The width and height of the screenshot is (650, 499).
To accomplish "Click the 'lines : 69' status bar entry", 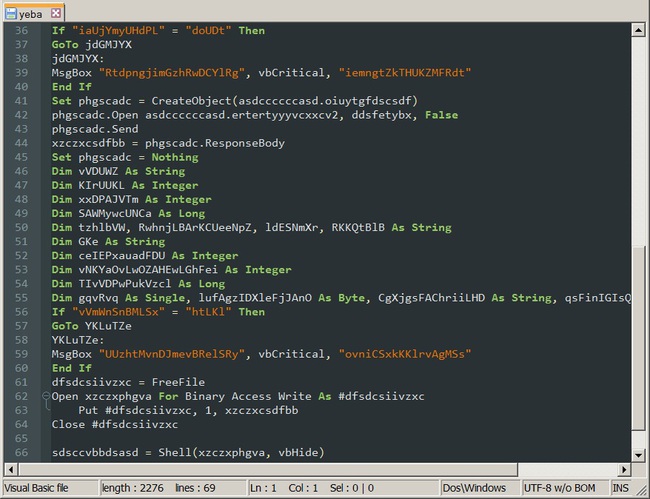I will tap(195, 488).
